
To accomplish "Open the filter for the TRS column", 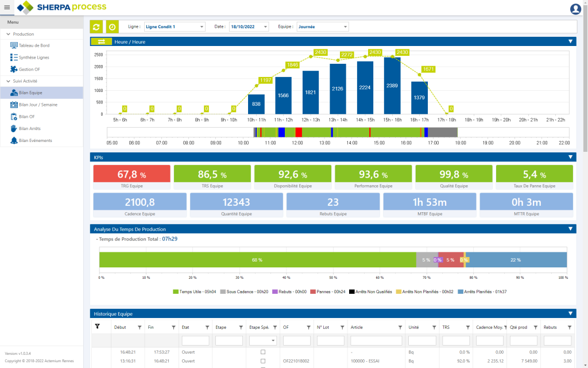I will click(x=469, y=327).
